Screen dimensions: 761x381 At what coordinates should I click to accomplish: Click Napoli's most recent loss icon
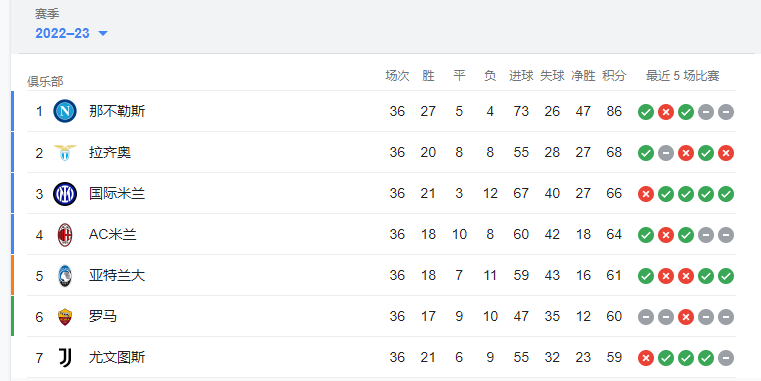click(666, 112)
